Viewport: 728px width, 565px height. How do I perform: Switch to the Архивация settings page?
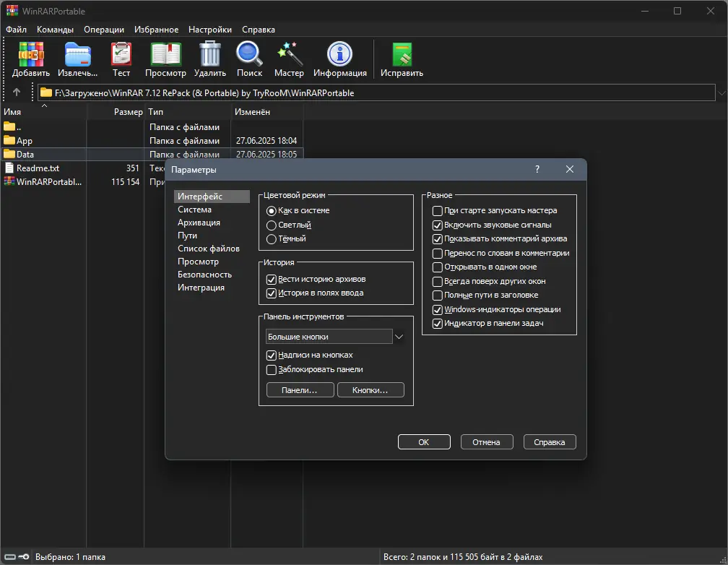[x=212, y=223]
